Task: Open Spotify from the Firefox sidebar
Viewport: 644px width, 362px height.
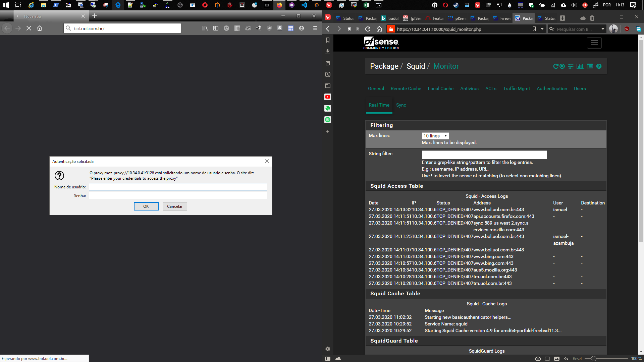Action: click(x=328, y=120)
